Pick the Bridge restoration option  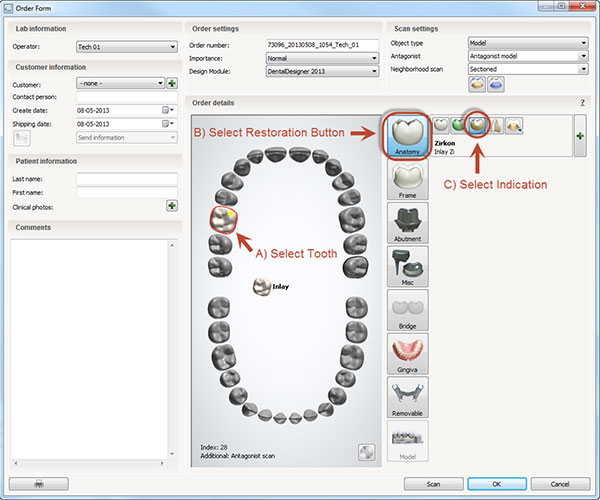pos(407,311)
